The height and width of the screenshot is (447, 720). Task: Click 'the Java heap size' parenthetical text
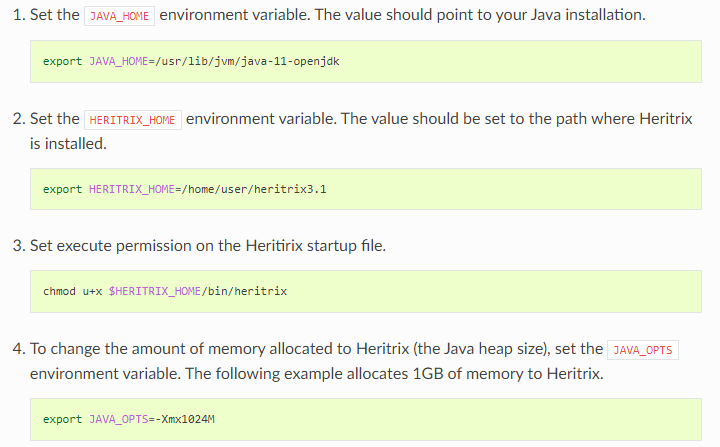click(450, 349)
